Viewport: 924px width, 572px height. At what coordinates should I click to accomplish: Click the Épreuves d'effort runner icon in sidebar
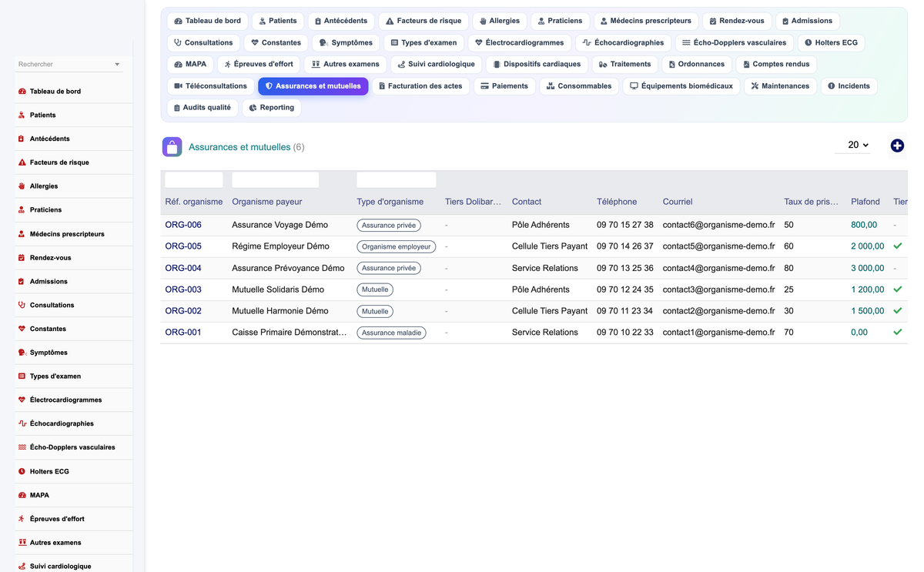22,519
